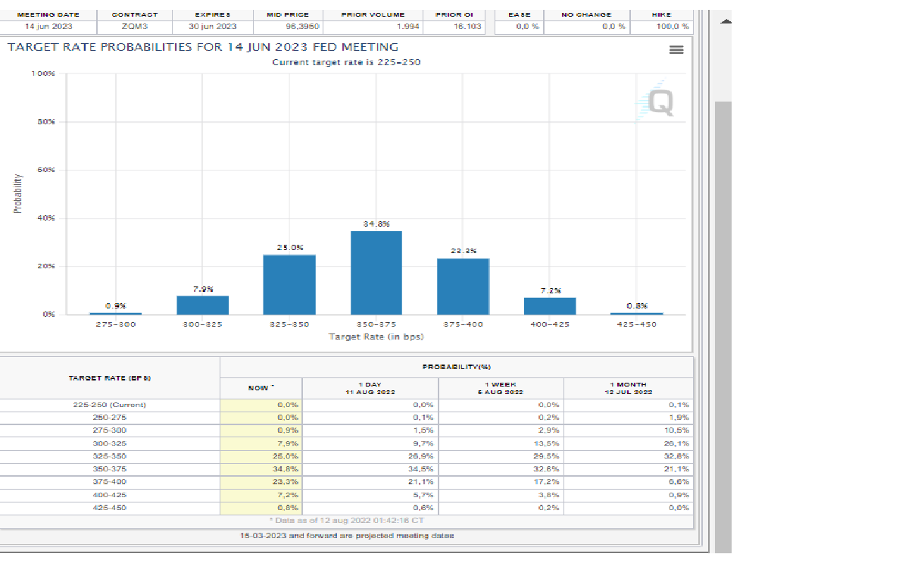924x576 pixels.
Task: Select the 1 WEEK 5 AUG 2022 header
Action: pyautogui.click(x=501, y=388)
